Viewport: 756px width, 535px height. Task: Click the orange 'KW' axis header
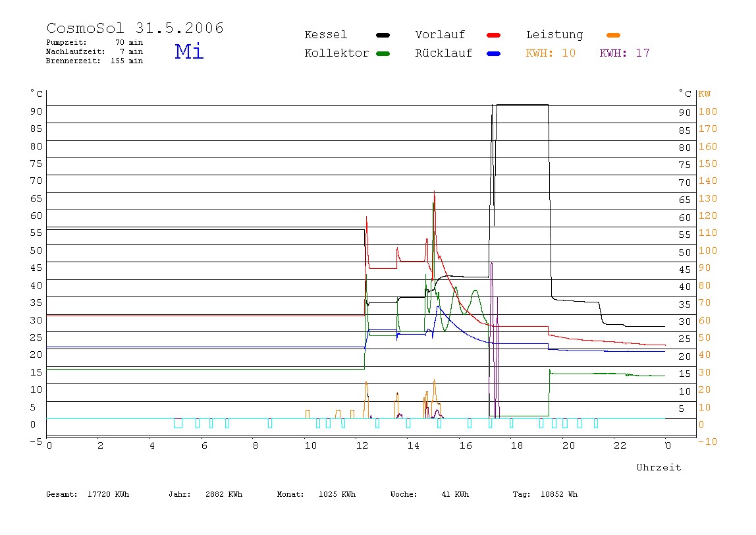[705, 94]
